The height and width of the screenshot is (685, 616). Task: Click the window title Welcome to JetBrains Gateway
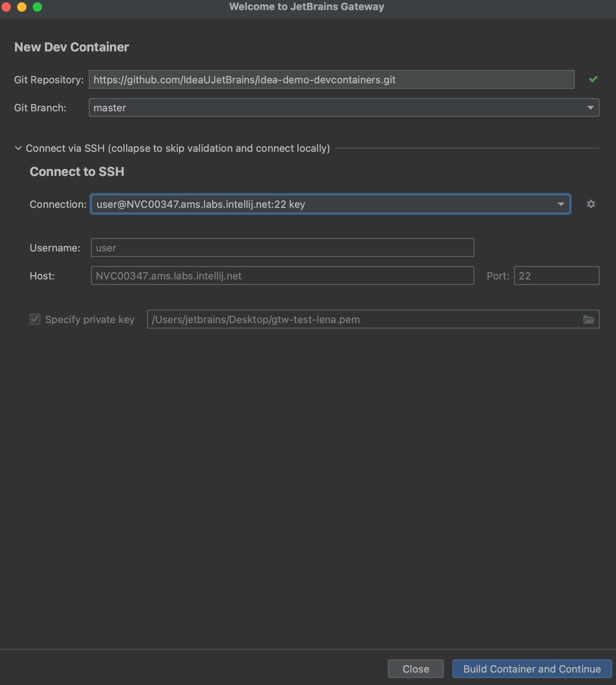click(307, 7)
